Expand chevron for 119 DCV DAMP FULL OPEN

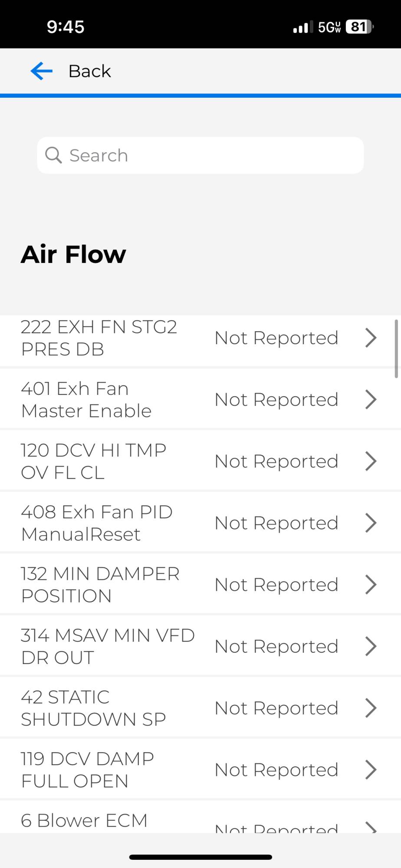[x=371, y=769]
